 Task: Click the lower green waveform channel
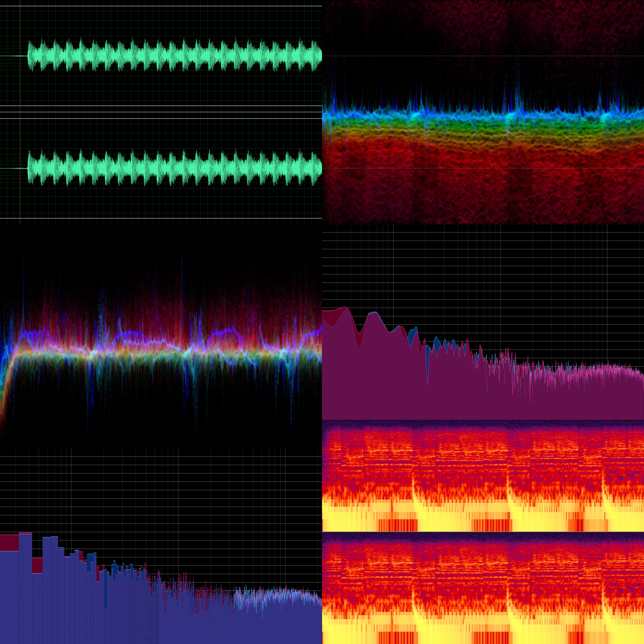tap(173, 168)
